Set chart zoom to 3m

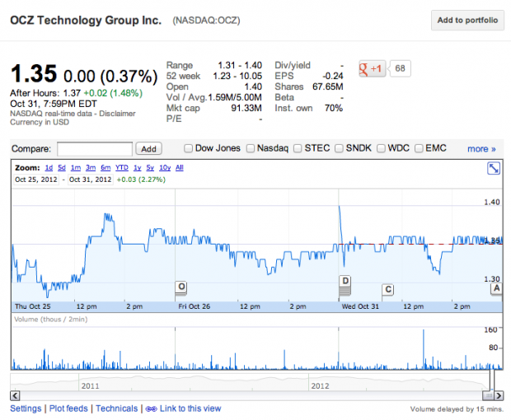(91, 168)
